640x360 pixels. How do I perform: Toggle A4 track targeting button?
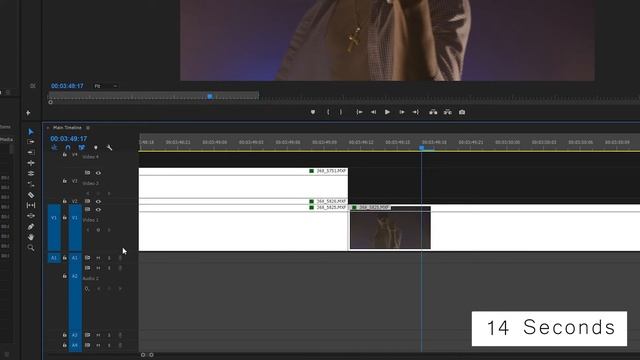pos(75,345)
